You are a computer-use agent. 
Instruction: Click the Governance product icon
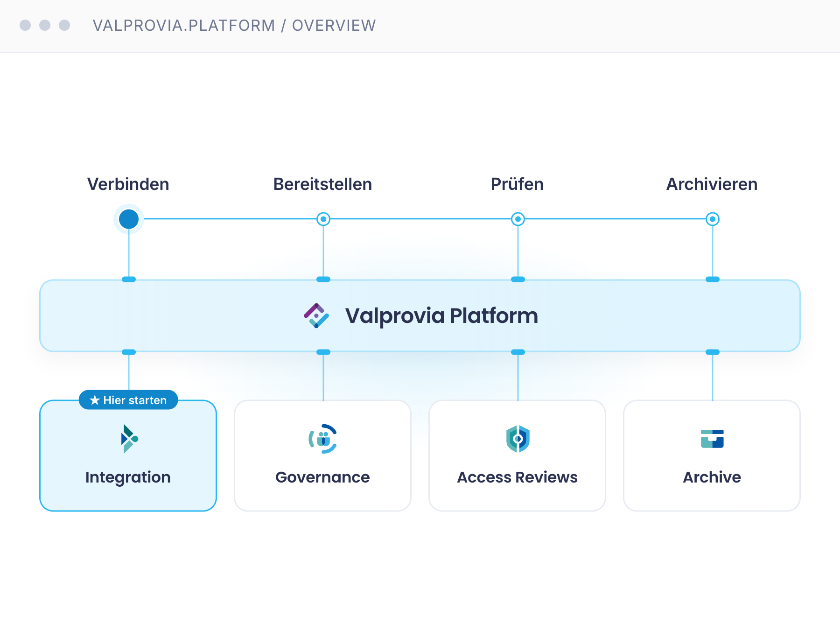tap(323, 439)
